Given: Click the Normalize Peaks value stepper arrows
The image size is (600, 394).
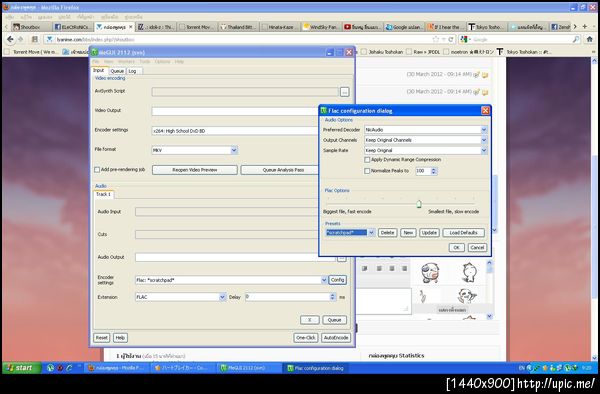Looking at the screenshot, I should 434,171.
